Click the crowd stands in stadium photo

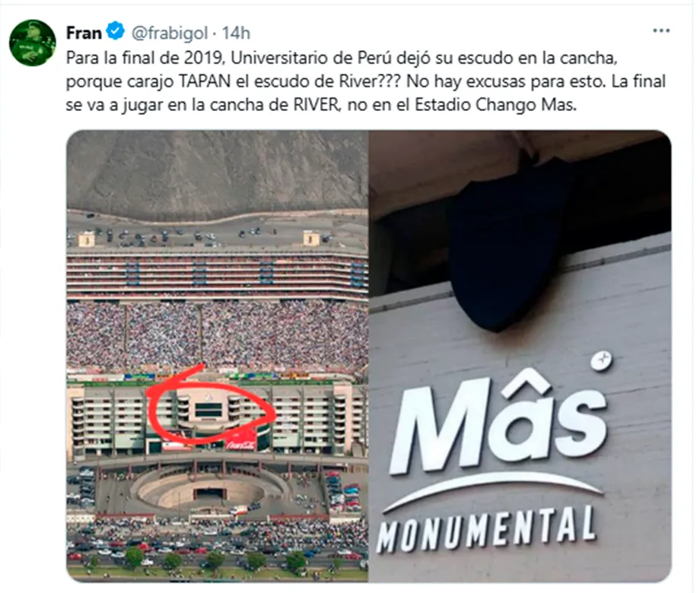(217, 335)
